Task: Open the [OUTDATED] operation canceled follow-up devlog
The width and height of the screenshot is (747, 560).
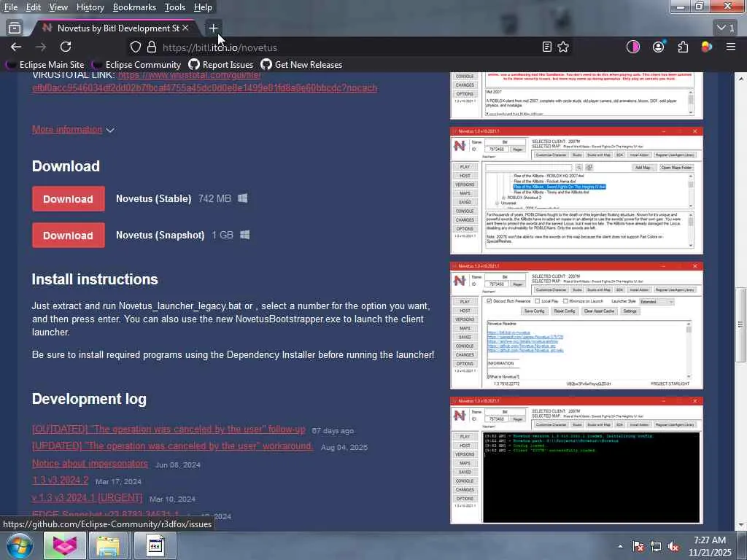Action: click(169, 429)
